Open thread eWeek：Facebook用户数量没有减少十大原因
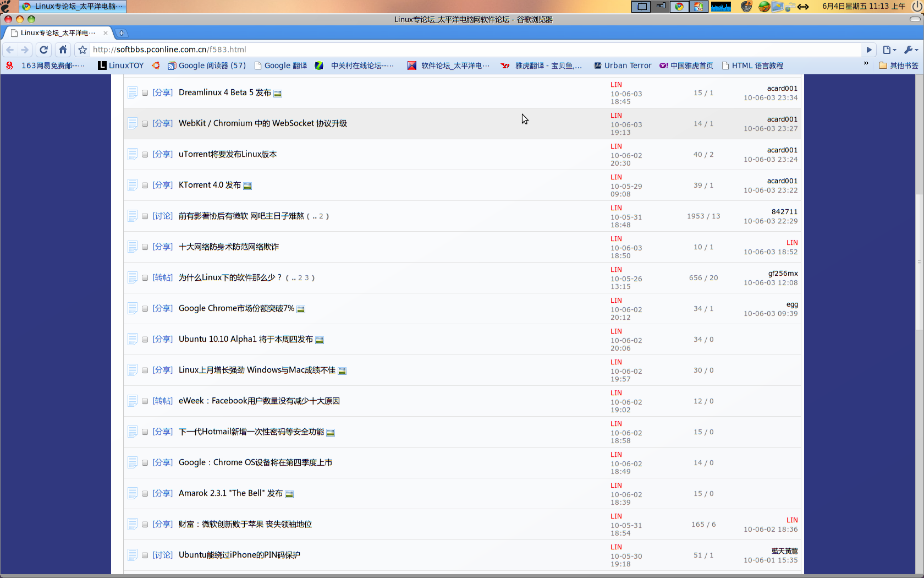The image size is (924, 578). click(259, 401)
